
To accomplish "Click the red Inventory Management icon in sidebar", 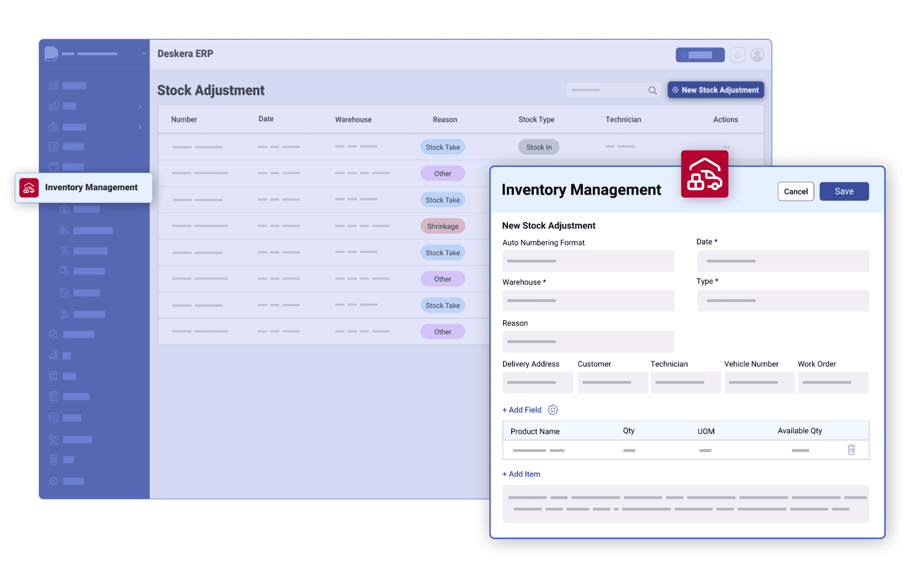I will [29, 188].
